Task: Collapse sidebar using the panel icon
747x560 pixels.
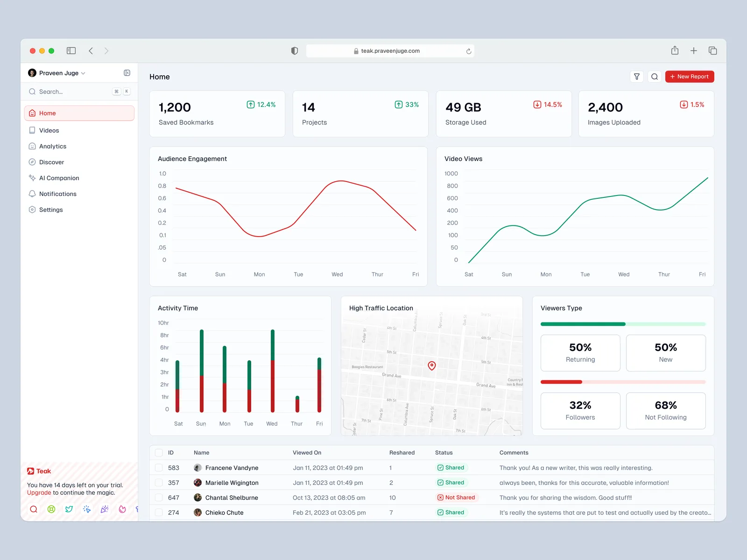Action: tap(127, 73)
